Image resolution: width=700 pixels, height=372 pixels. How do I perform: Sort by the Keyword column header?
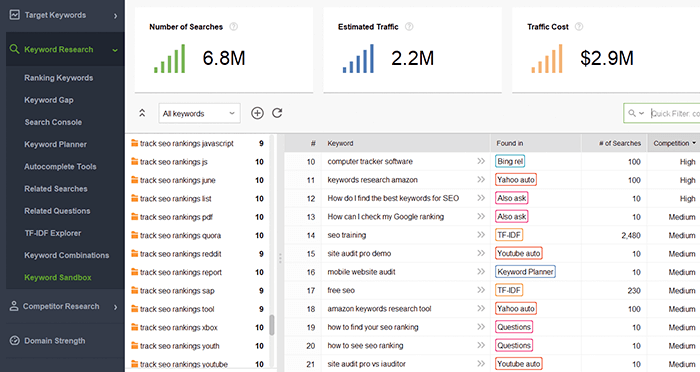coord(340,143)
